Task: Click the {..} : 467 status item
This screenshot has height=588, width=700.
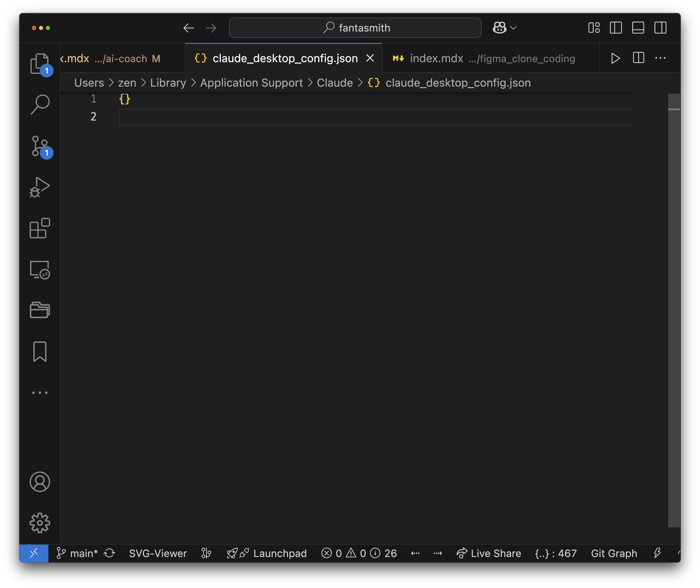Action: coord(556,553)
